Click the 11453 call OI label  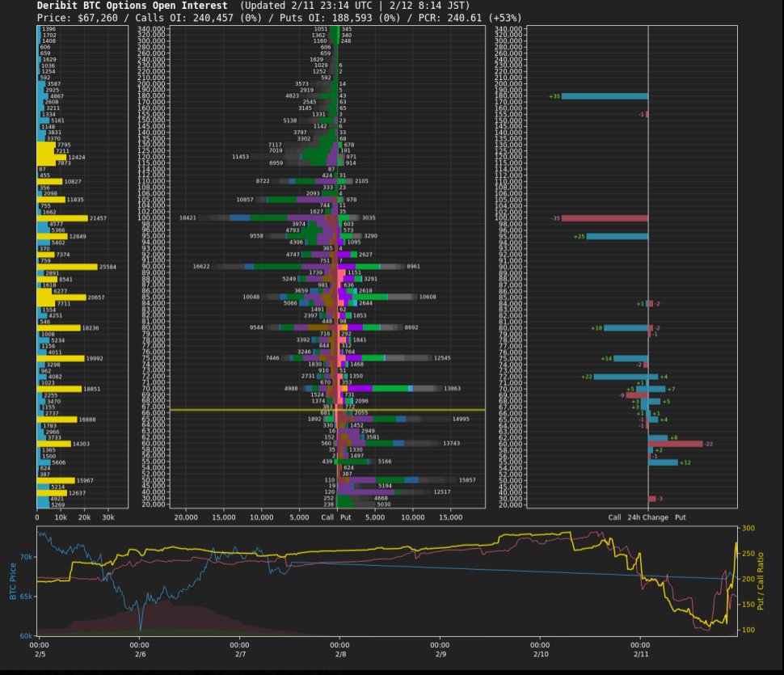coord(240,157)
